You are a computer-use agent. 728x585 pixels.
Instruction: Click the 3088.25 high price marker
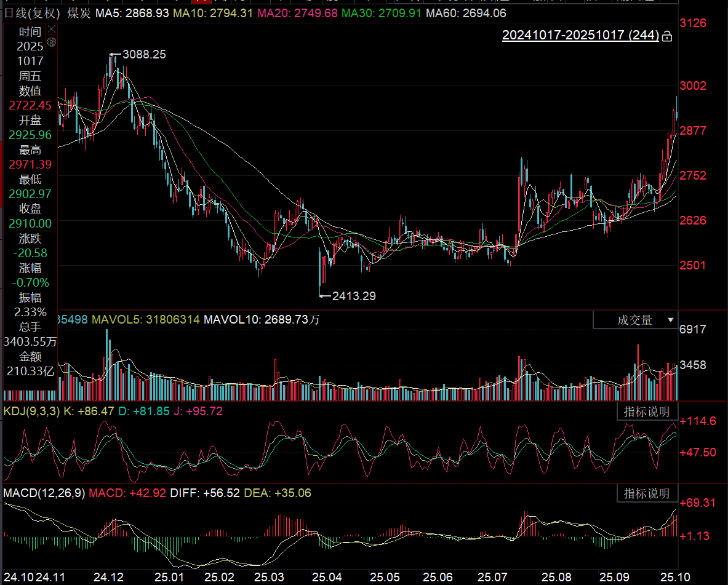click(x=144, y=54)
